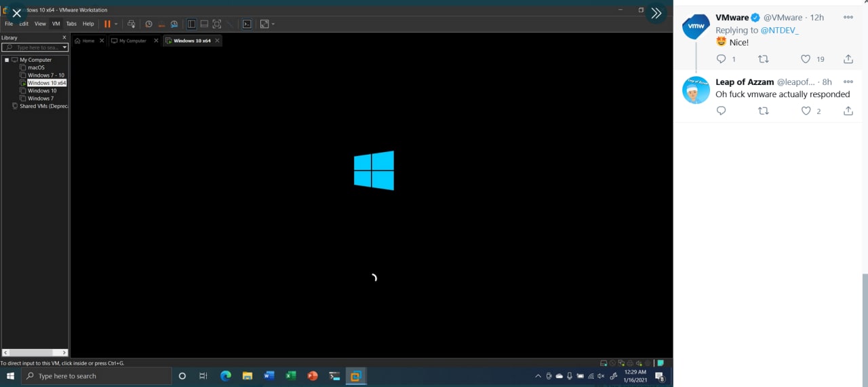The image size is (868, 387).
Task: Click the Stretch Guest toolbar icon
Action: point(264,24)
